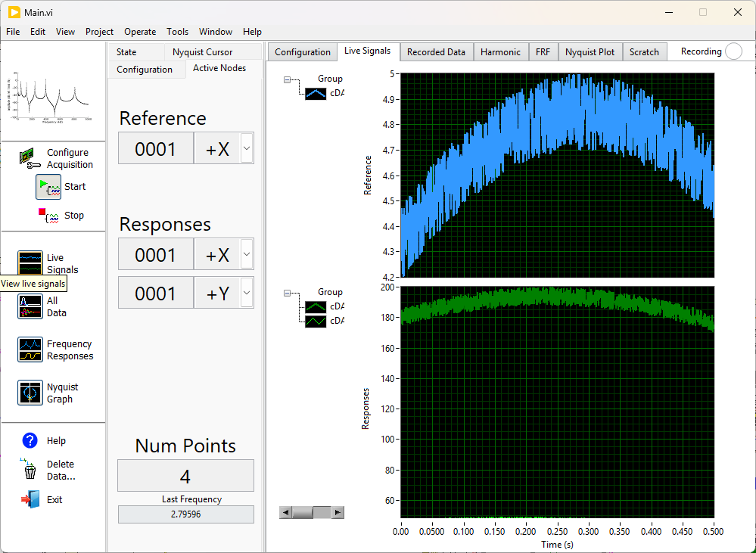Click the Num Points value field
Viewport: 756px width, 553px height.
tap(185, 476)
